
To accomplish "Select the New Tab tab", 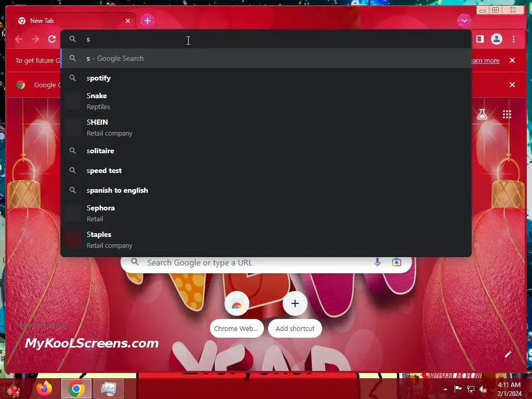I will tap(74, 21).
